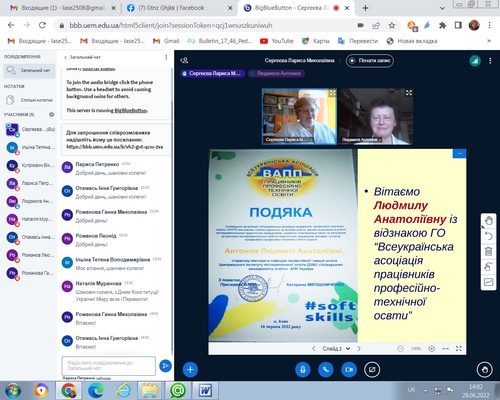Viewport: 500px width, 400px height.
Task: Start recording with Почати запис
Action: [370, 61]
